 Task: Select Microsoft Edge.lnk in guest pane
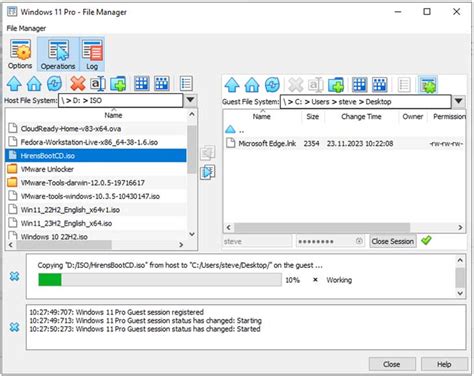[344, 143]
